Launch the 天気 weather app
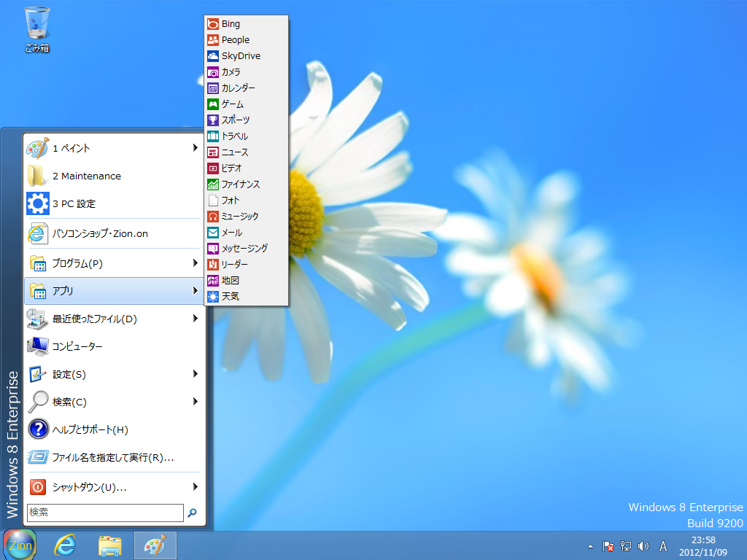747x560 pixels. click(230, 297)
